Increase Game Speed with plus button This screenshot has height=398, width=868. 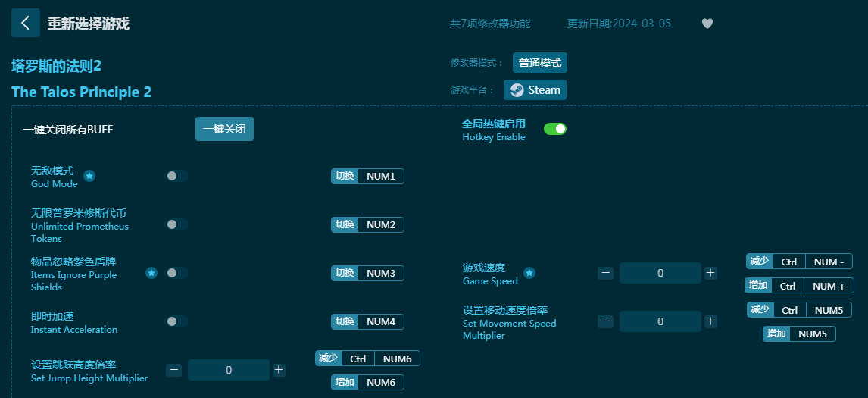(710, 273)
